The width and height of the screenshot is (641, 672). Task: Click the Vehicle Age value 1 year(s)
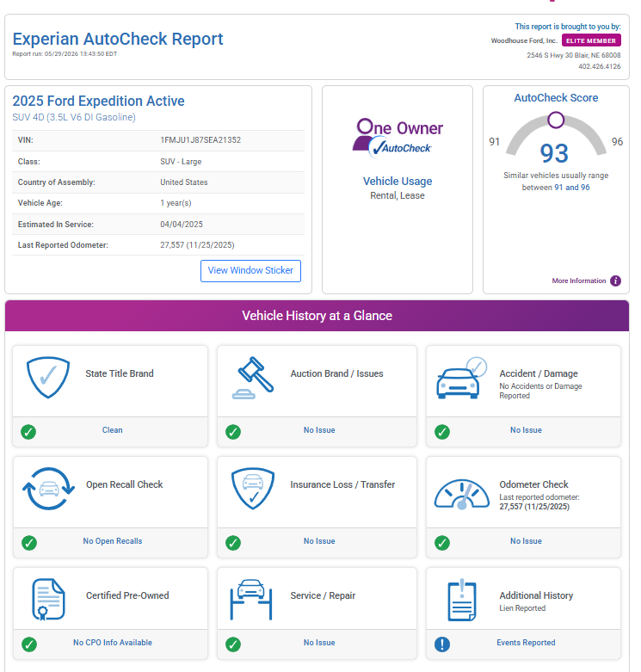point(176,203)
